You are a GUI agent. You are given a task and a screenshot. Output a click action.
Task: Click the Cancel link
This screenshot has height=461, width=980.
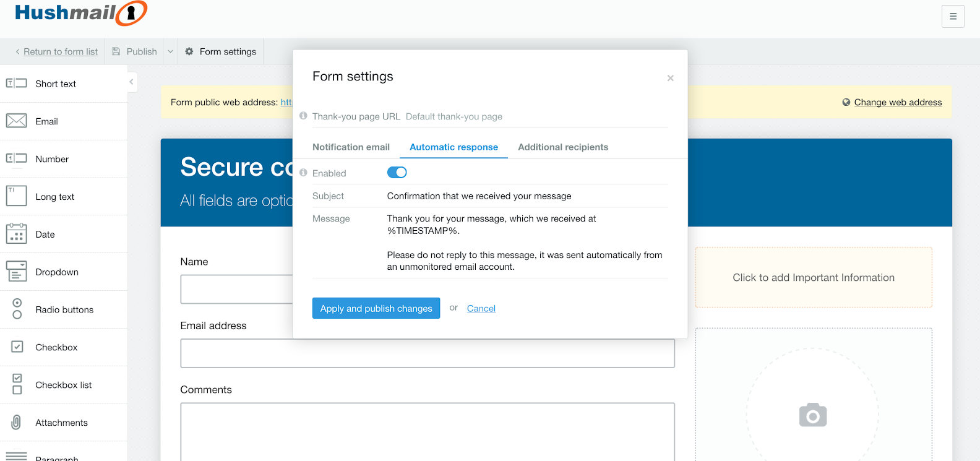tap(481, 308)
